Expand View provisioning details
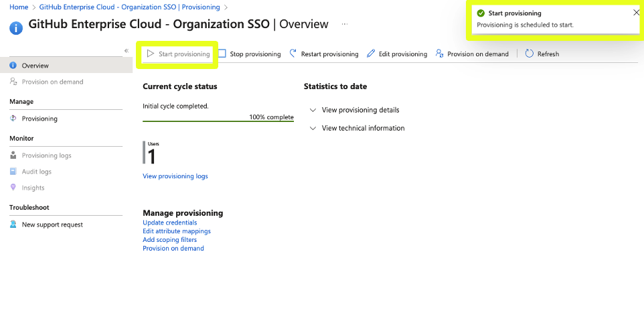This screenshot has height=325, width=644. point(354,110)
